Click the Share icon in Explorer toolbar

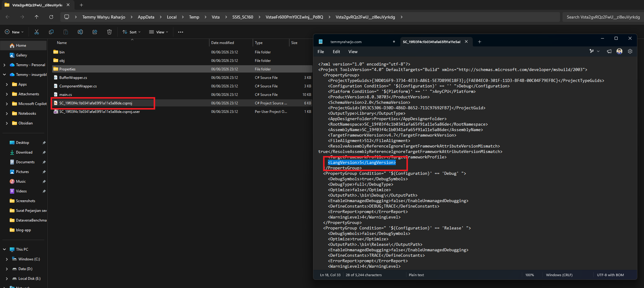tap(95, 32)
